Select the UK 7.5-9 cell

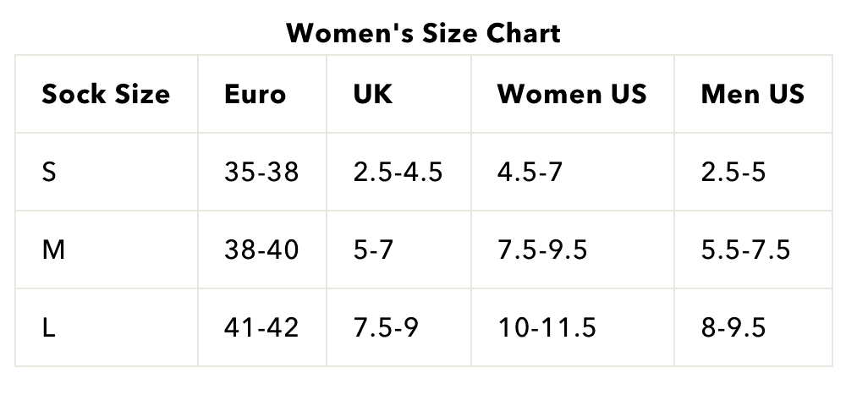coord(386,327)
